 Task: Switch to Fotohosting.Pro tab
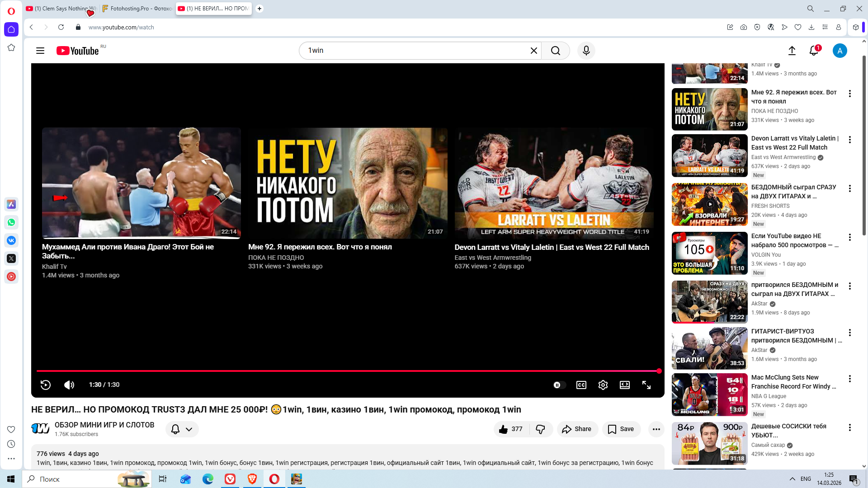pos(137,9)
